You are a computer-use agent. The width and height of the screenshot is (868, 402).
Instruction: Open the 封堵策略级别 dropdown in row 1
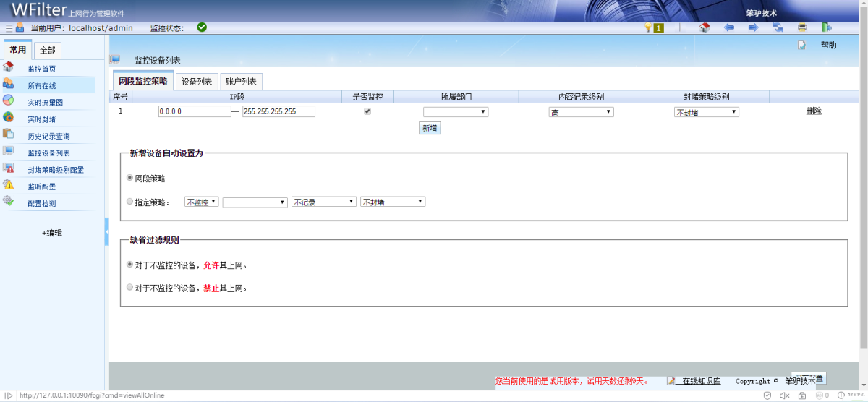(706, 112)
